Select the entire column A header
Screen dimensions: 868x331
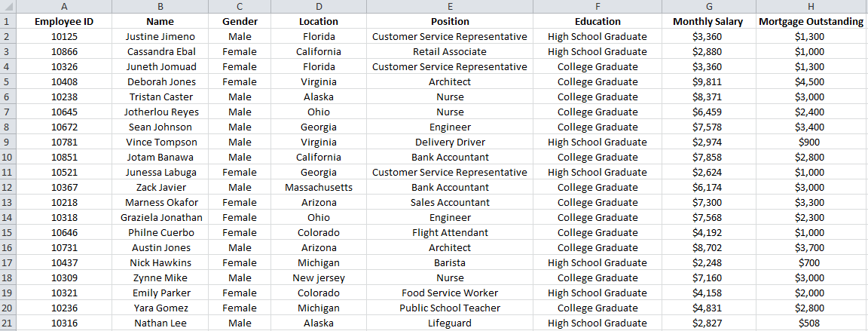pos(64,6)
